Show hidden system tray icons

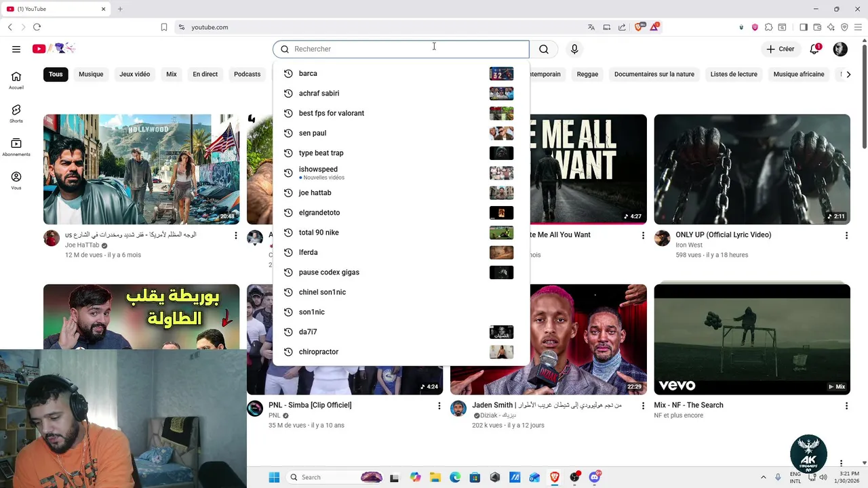pos(763,477)
